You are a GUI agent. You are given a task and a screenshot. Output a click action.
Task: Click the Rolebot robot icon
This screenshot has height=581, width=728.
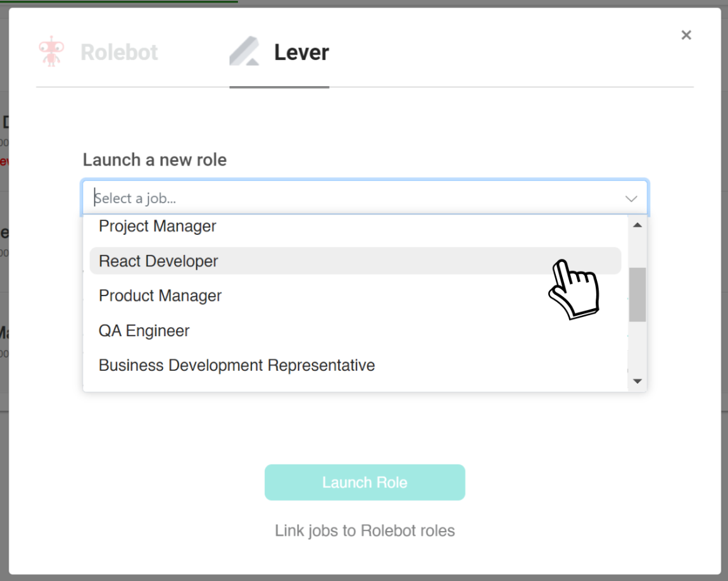[51, 52]
